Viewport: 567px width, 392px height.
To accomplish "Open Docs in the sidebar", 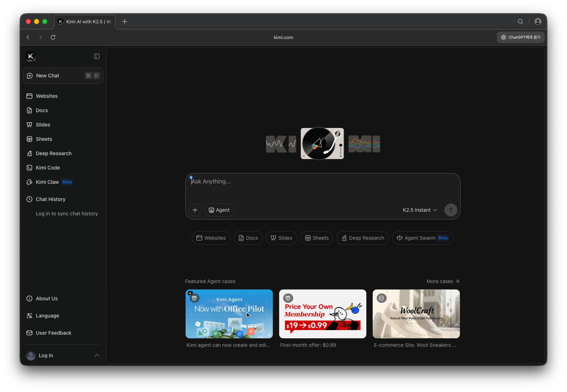I will pyautogui.click(x=63, y=110).
